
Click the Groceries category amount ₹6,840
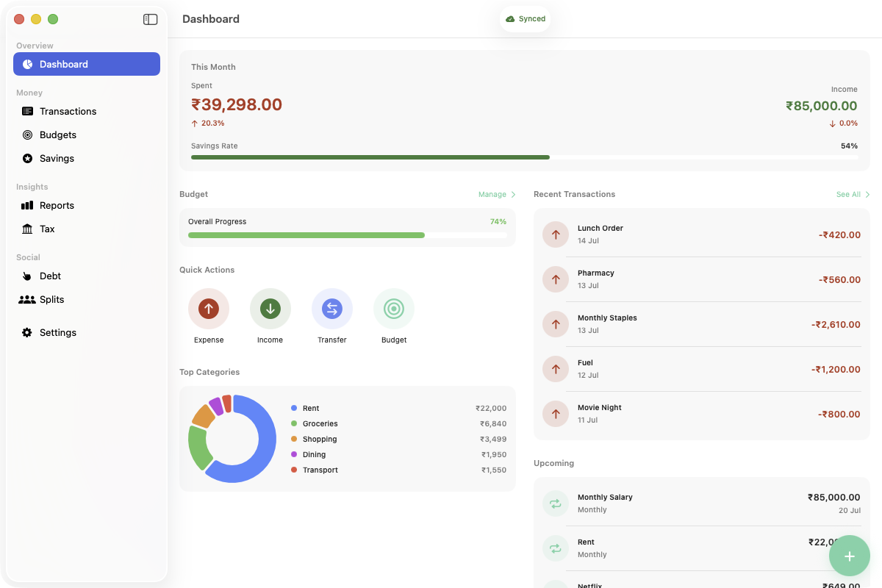493,424
